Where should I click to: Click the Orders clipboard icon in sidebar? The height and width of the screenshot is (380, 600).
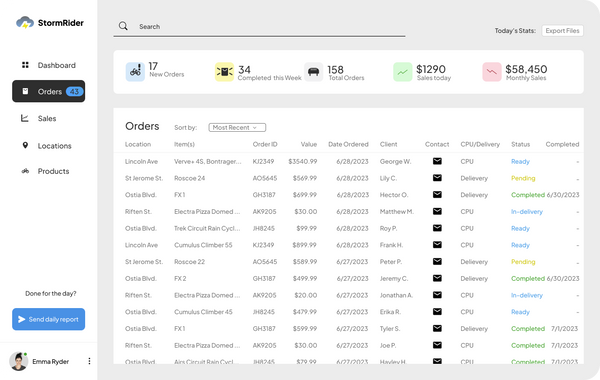pos(25,91)
